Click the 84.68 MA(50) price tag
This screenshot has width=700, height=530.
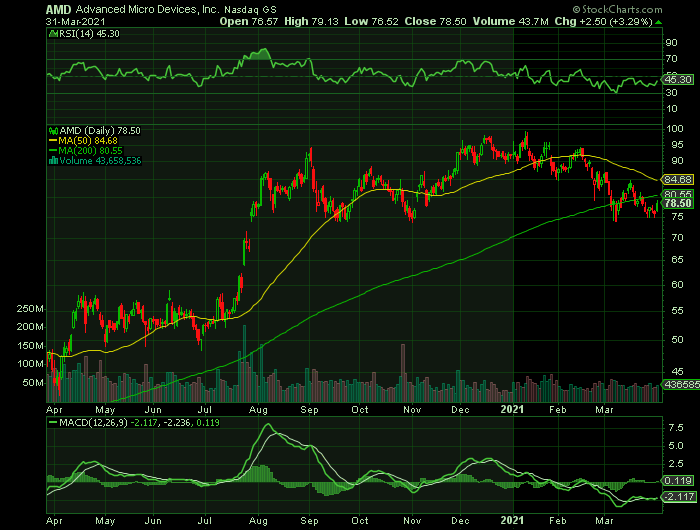(678, 179)
